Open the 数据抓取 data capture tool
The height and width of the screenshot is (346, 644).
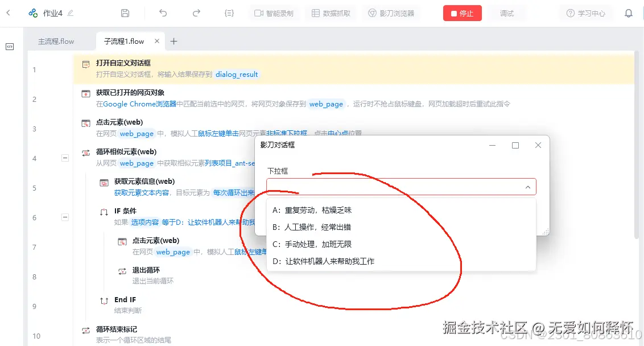coord(331,13)
